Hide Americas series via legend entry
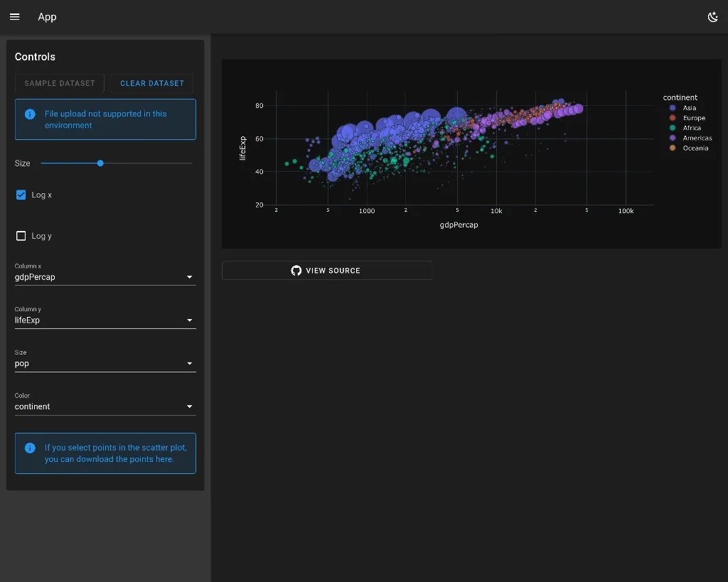This screenshot has height=582, width=728. (697, 138)
